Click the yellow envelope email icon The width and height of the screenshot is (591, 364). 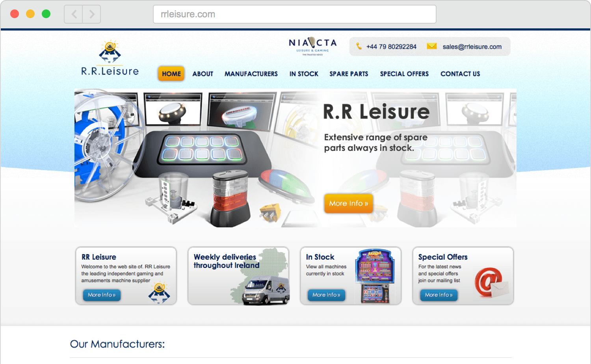click(432, 46)
